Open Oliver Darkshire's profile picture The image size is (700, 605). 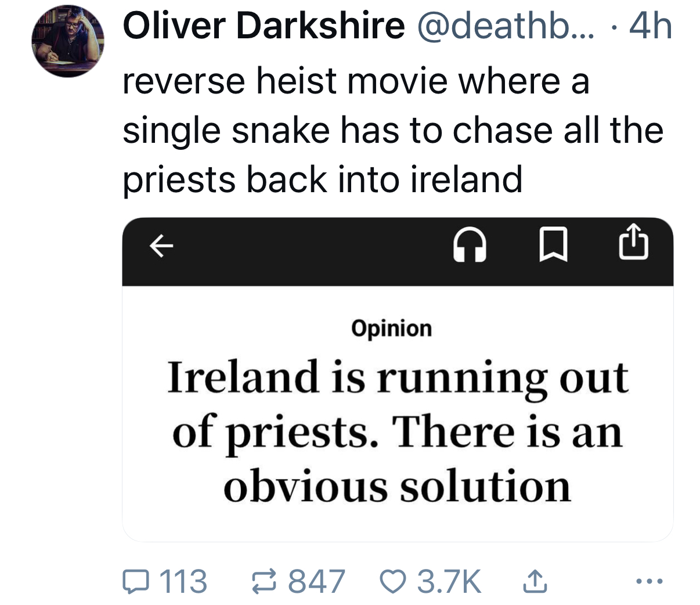pos(68,42)
